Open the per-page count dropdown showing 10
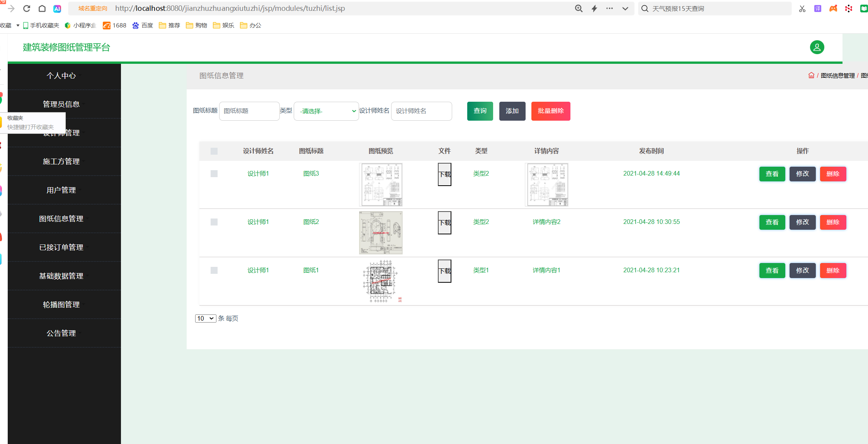This screenshot has height=444, width=868. pyautogui.click(x=205, y=318)
